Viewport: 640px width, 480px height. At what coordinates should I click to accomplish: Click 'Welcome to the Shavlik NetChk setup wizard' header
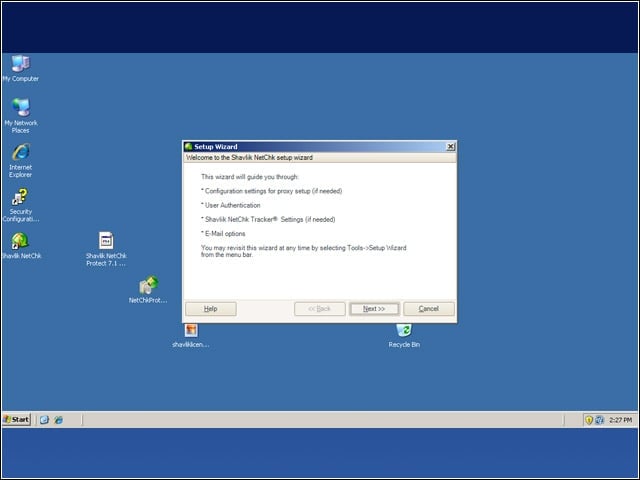point(249,158)
